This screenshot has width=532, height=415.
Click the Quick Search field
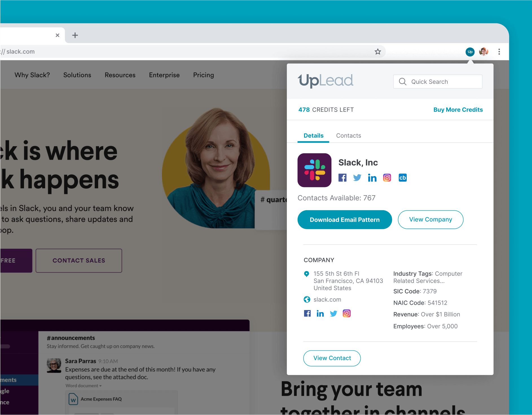(438, 82)
